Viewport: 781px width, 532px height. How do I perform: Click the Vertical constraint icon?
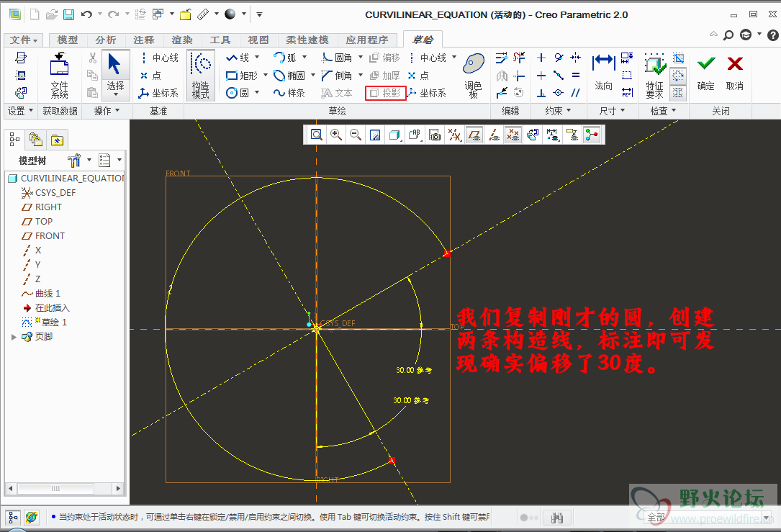(541, 58)
